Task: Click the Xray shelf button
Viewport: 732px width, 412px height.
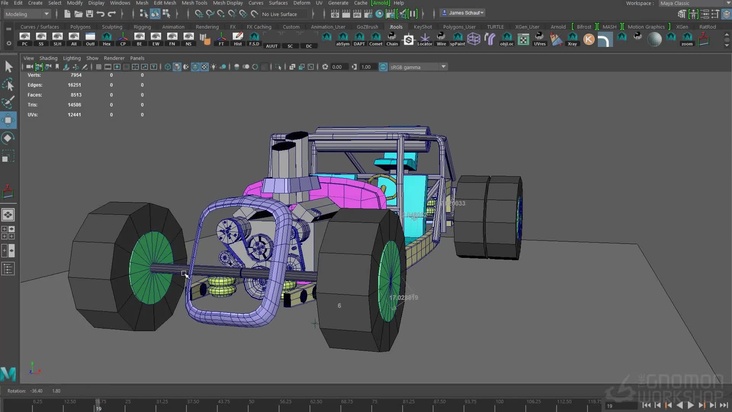Action: pyautogui.click(x=572, y=39)
